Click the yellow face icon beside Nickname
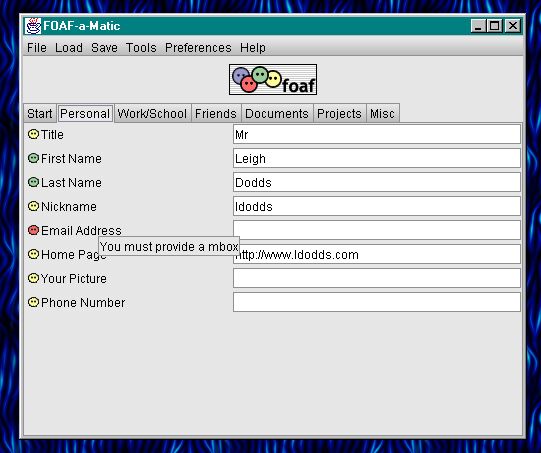This screenshot has height=453, width=541. click(33, 206)
